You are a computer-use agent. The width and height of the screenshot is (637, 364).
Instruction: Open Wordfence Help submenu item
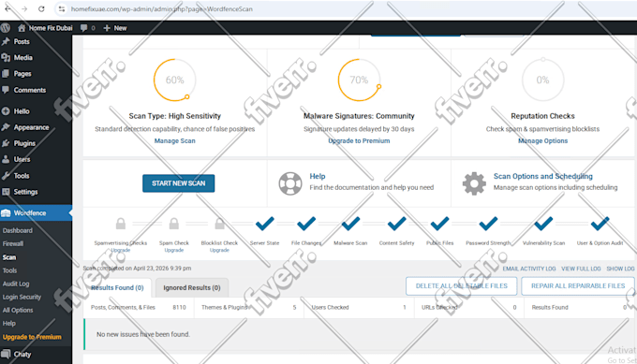9,324
